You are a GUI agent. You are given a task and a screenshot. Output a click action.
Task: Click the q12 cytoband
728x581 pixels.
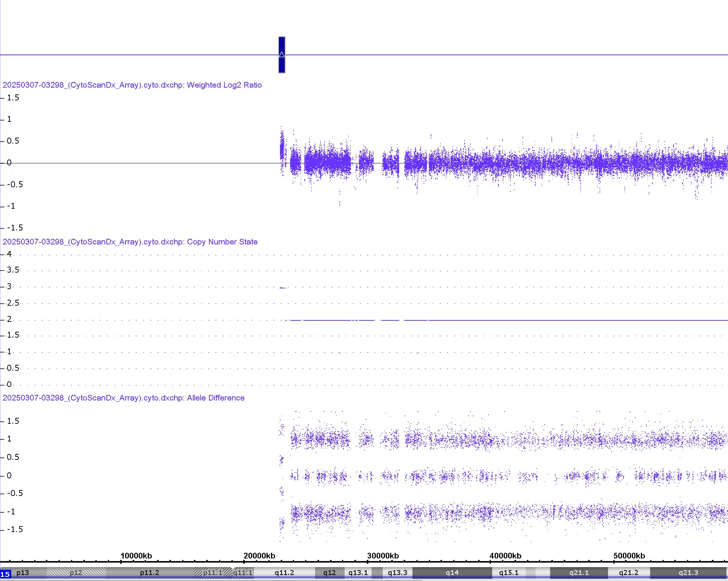coord(329,573)
